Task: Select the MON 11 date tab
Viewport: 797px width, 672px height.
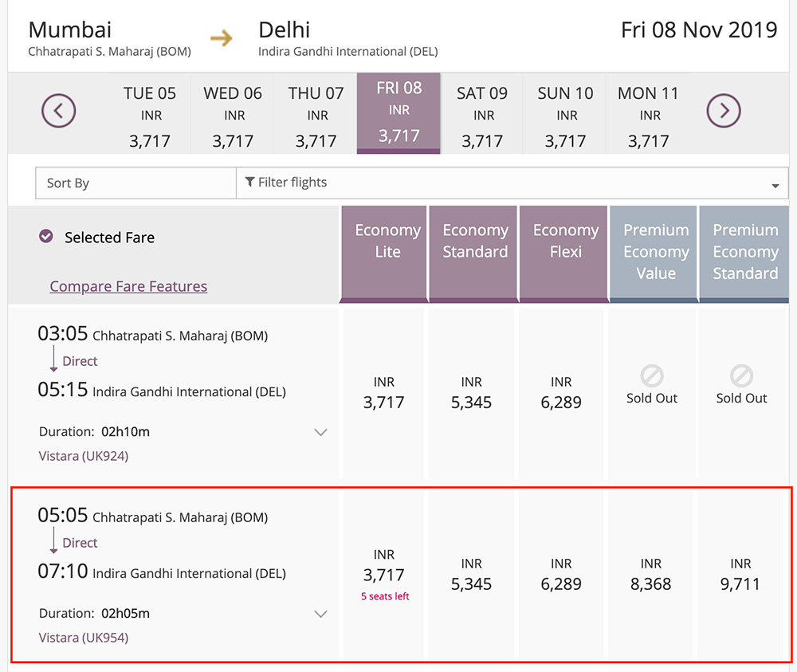Action: 648,116
